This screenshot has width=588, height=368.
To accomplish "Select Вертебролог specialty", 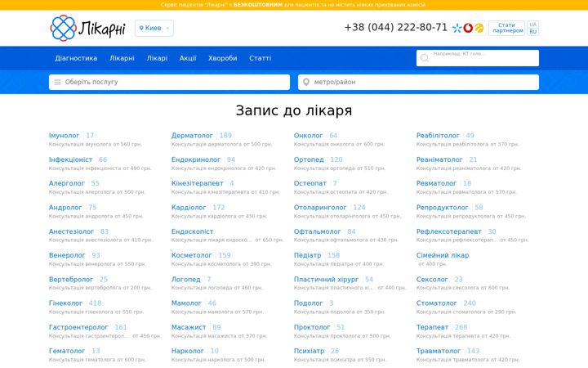I will tap(71, 280).
